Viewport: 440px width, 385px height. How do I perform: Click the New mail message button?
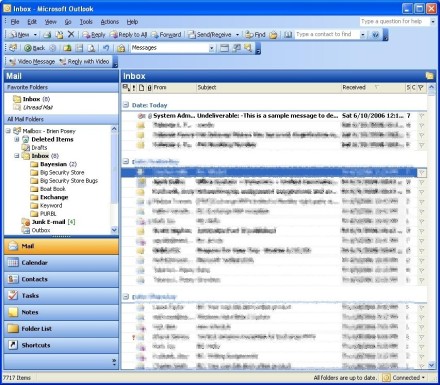[19, 35]
